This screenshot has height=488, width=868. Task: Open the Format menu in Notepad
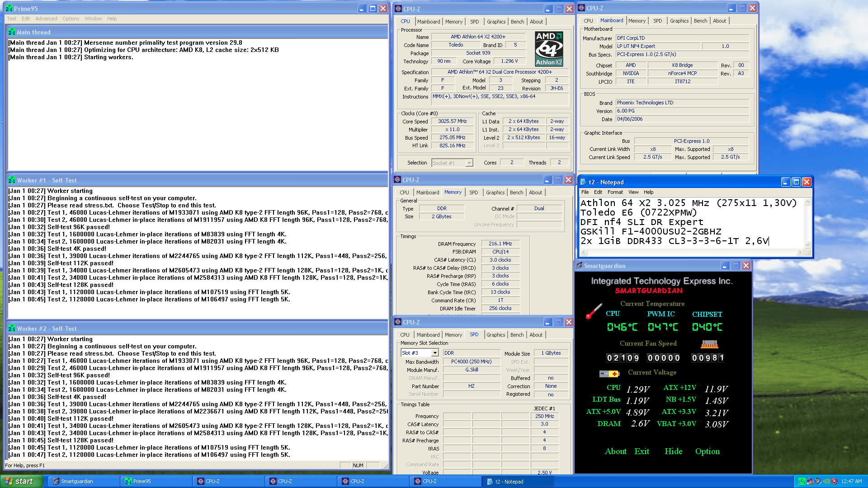[615, 192]
